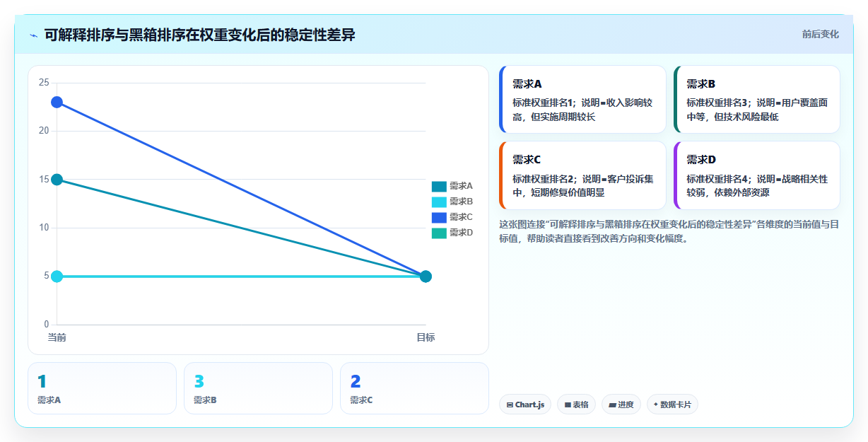Click the 进度 tag chip
Screen dimensions: 868x442
click(x=621, y=405)
